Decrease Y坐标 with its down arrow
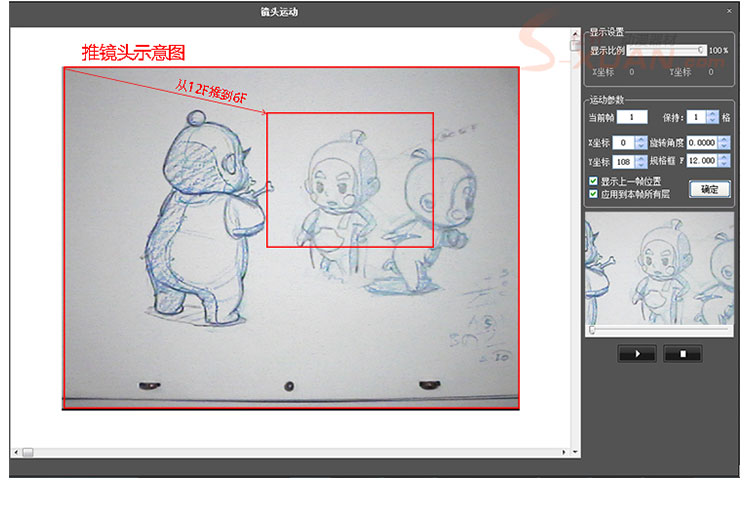 tap(640, 165)
